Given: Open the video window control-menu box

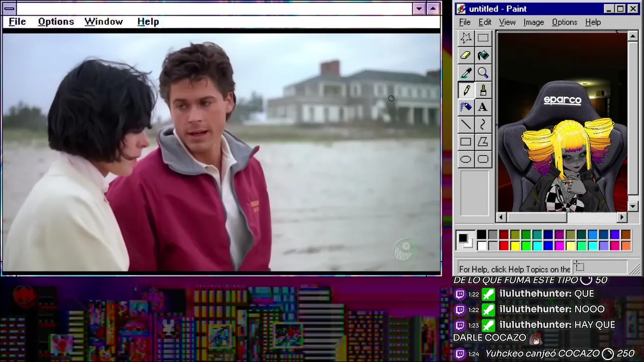Looking at the screenshot, I should tap(9, 9).
